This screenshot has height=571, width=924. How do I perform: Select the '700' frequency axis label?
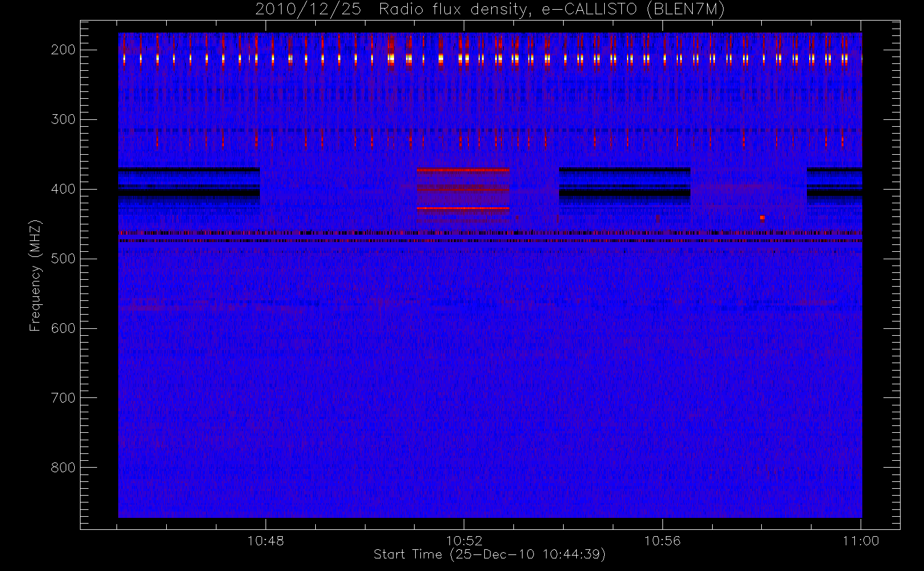63,398
